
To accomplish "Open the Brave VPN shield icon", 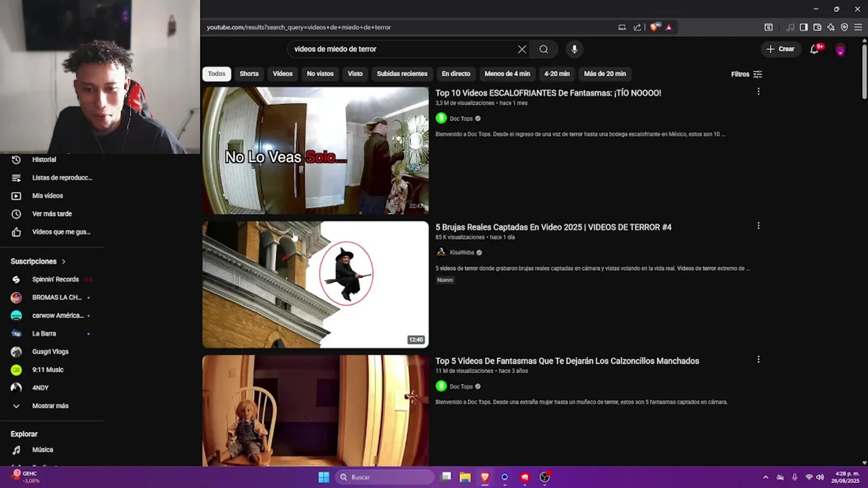I will 844,27.
